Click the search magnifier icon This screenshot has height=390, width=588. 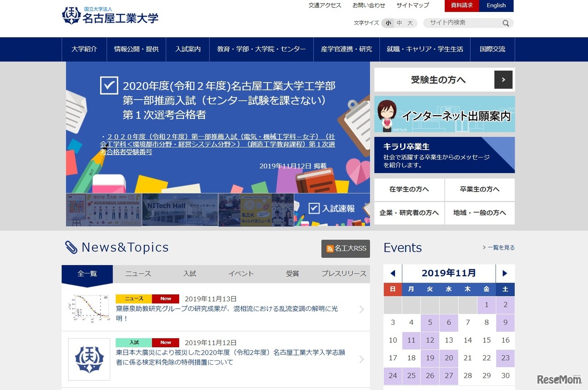click(506, 23)
